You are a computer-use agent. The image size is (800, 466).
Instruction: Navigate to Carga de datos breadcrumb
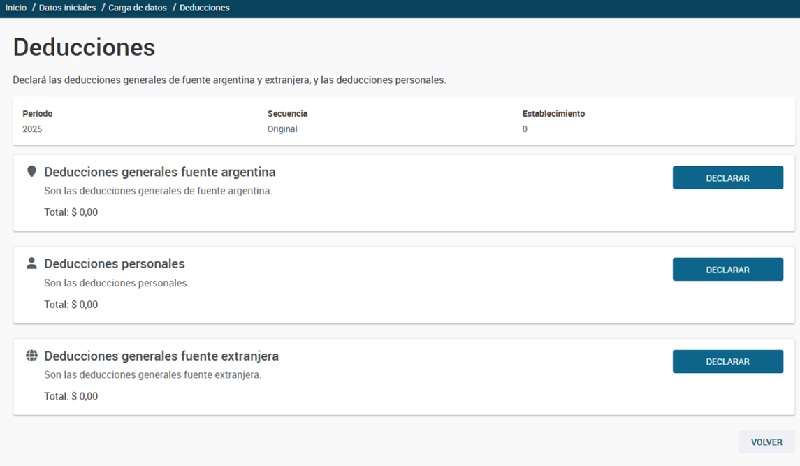click(x=138, y=8)
